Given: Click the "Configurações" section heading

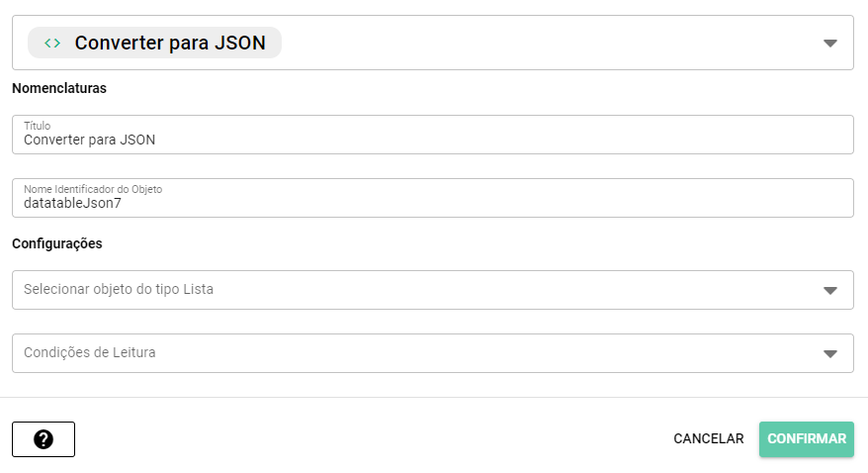Looking at the screenshot, I should click(57, 243).
